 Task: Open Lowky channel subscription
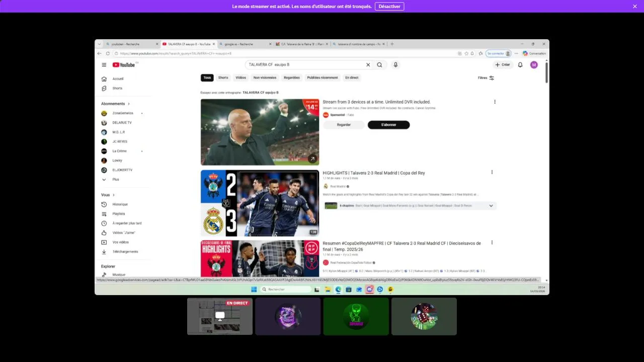point(117,160)
